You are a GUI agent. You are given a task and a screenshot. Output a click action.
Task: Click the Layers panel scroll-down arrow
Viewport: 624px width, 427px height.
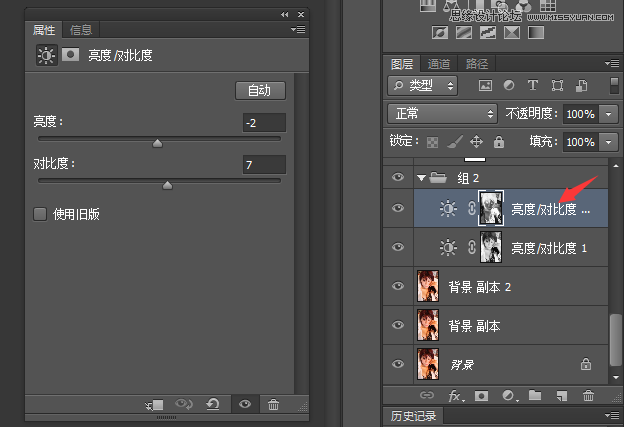(616, 377)
